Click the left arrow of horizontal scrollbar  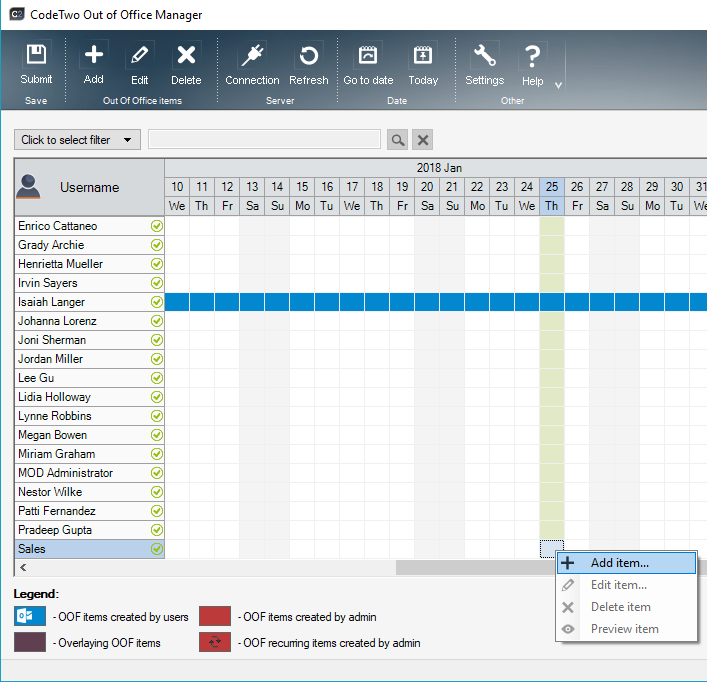coord(23,568)
